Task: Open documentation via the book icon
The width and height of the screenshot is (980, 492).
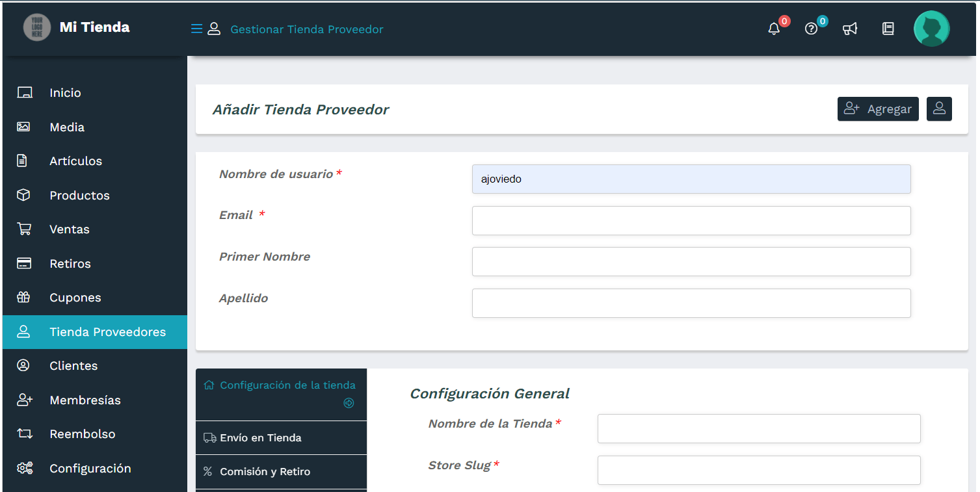Action: click(x=888, y=29)
